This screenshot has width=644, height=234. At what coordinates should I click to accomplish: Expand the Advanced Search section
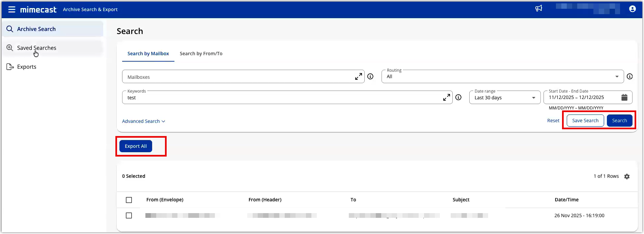coord(143,121)
